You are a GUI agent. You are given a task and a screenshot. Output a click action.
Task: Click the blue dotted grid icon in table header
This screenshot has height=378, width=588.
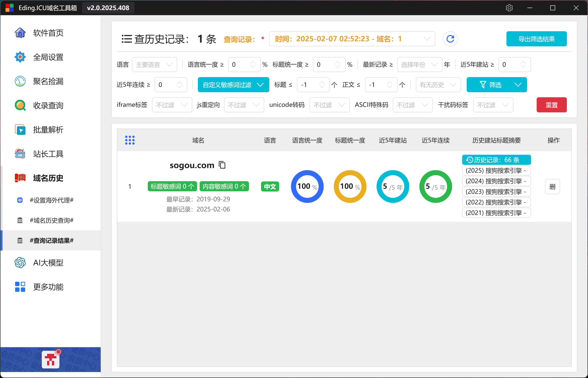coord(130,140)
